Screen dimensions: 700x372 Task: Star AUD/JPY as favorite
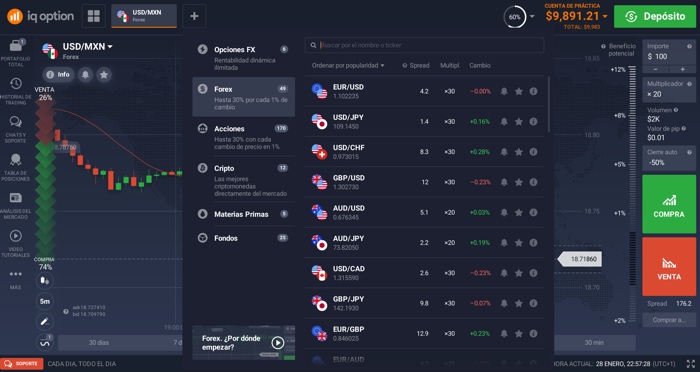pyautogui.click(x=519, y=242)
